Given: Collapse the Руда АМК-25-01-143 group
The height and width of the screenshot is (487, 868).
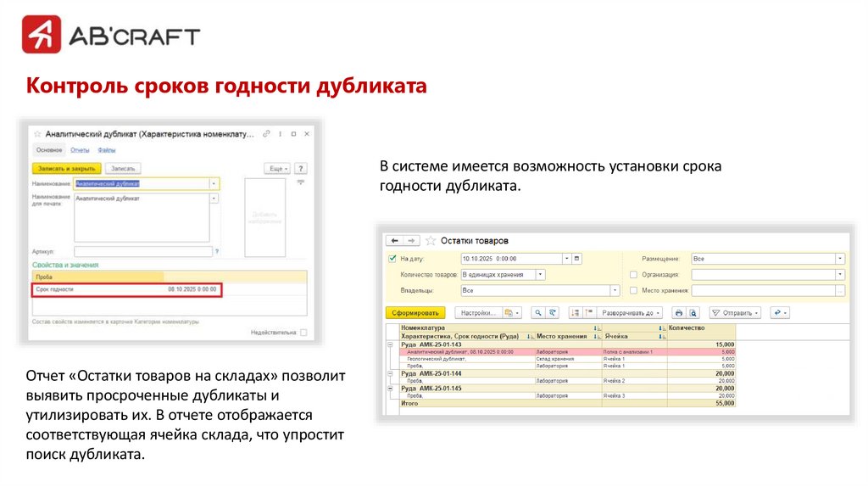Looking at the screenshot, I should (390, 344).
